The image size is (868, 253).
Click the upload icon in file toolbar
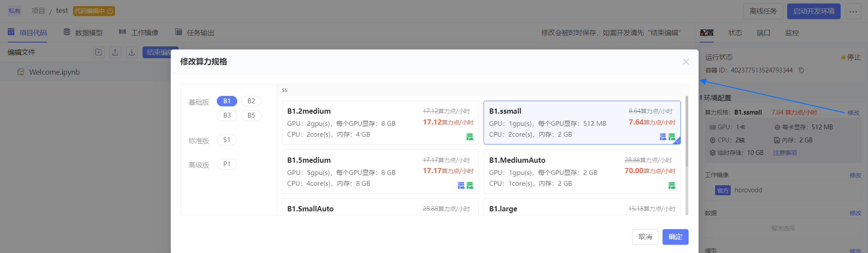tap(115, 53)
